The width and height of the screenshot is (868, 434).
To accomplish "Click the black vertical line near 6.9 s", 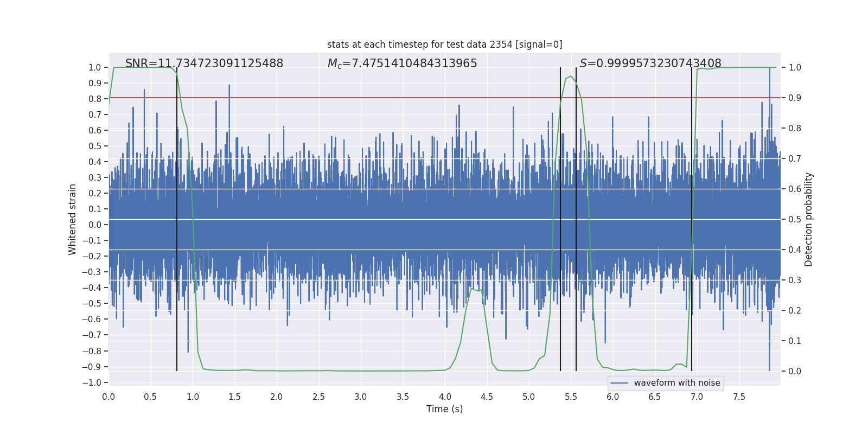I will pos(692,219).
